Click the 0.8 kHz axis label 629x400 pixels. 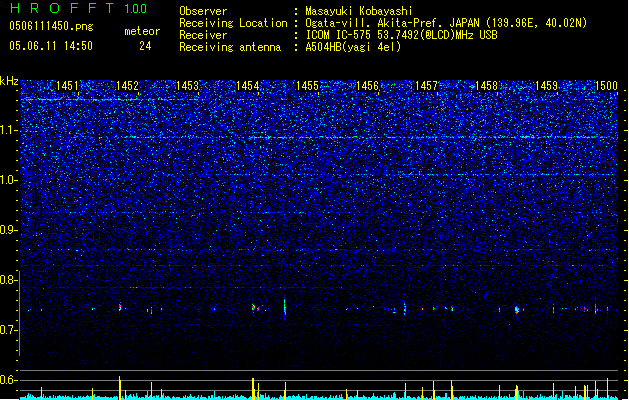click(x=8, y=280)
